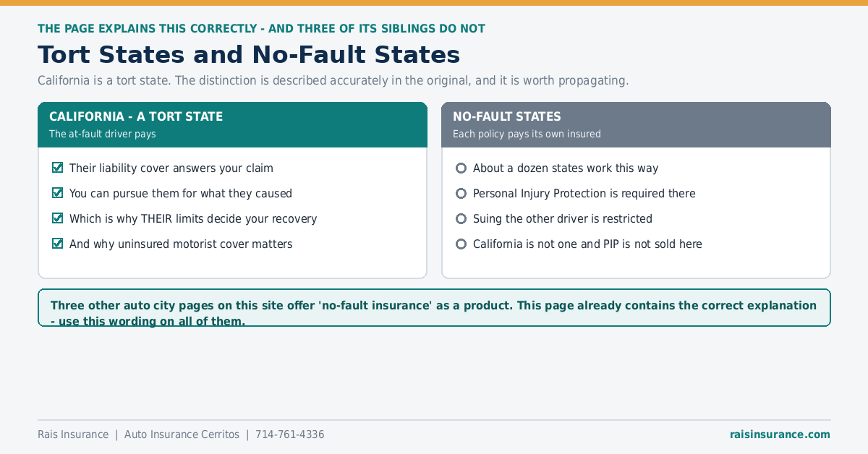Open 'Auto Insurance Cerritos' footer link

coord(182,434)
